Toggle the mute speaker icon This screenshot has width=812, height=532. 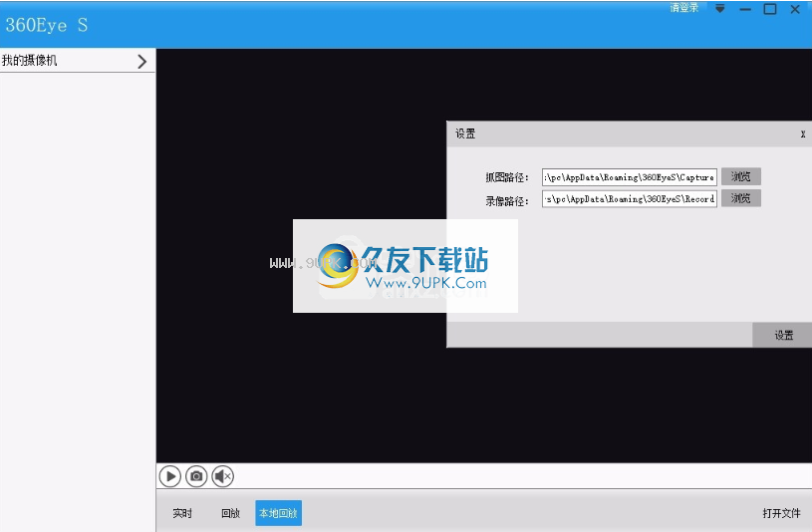223,476
